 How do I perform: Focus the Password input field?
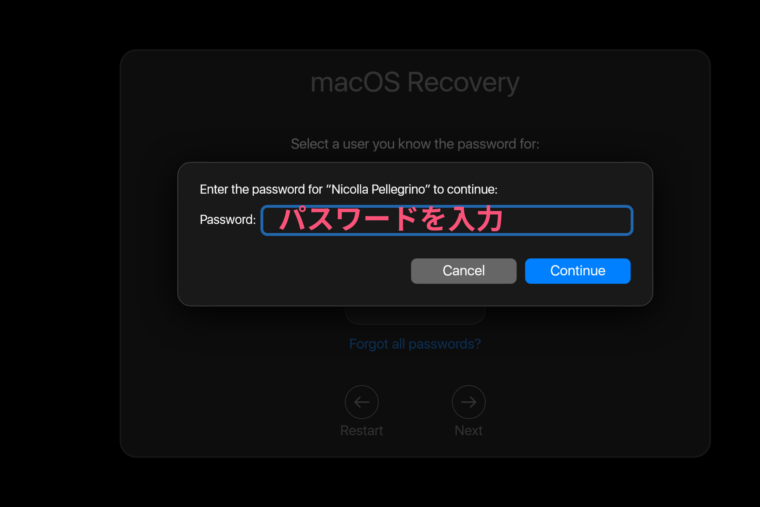(x=447, y=221)
